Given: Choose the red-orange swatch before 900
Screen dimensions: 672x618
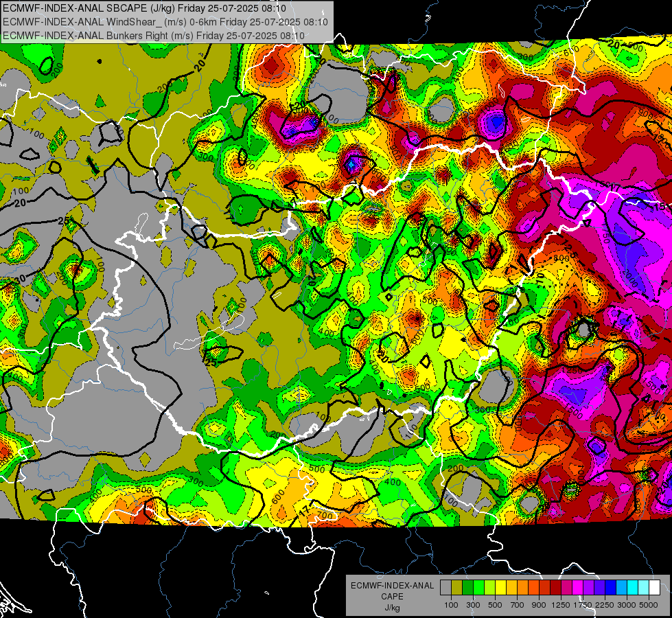Looking at the screenshot, I should click(x=534, y=588).
